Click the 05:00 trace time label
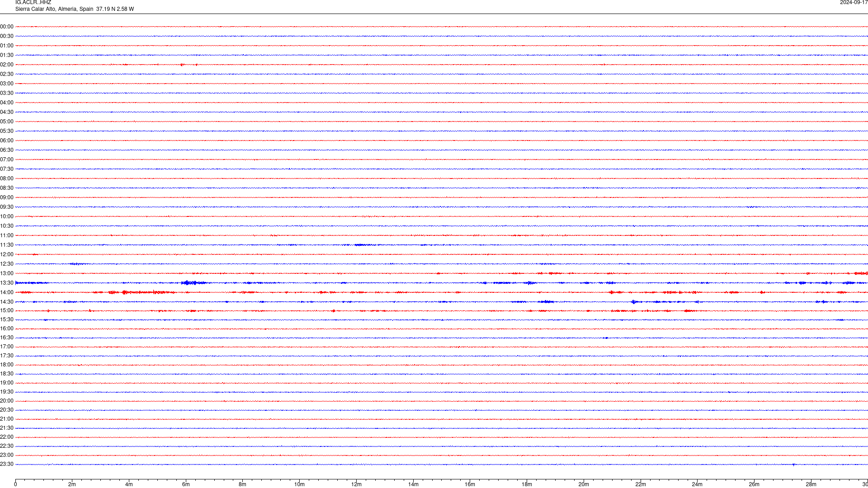 coord(7,122)
